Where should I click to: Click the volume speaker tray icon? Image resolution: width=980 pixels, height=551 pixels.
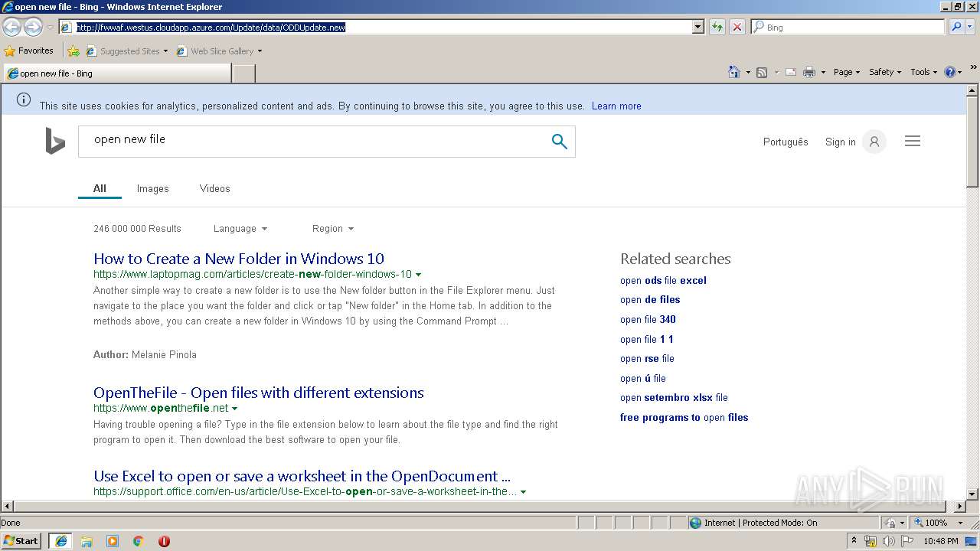coord(888,541)
